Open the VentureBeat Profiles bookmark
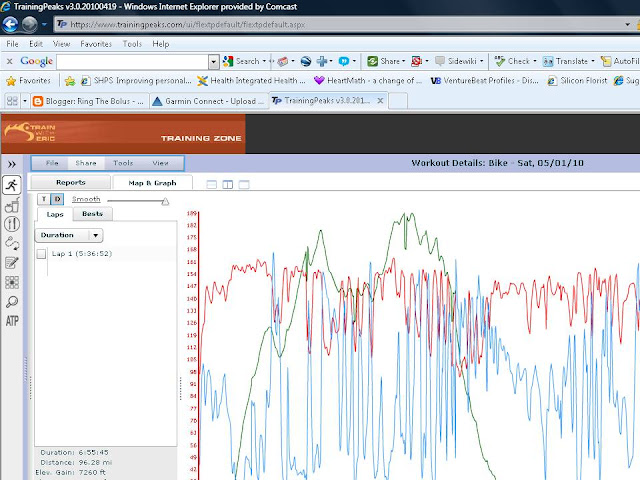The image size is (640, 480). [484, 80]
